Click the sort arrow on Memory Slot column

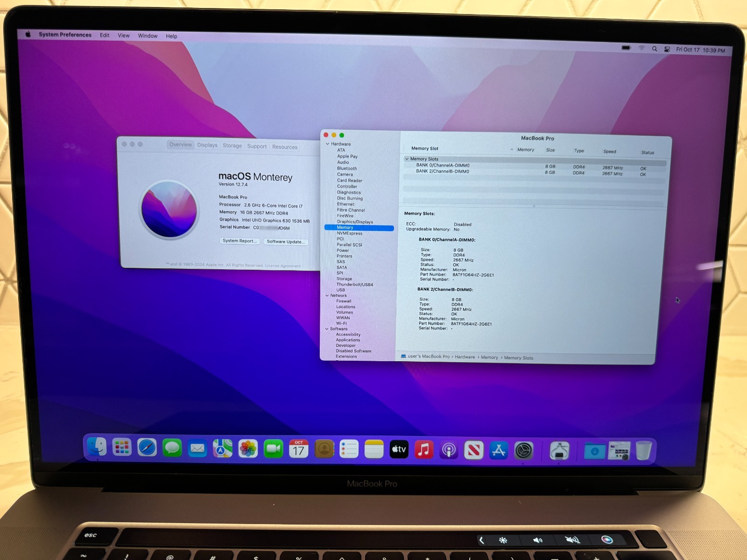[x=512, y=149]
